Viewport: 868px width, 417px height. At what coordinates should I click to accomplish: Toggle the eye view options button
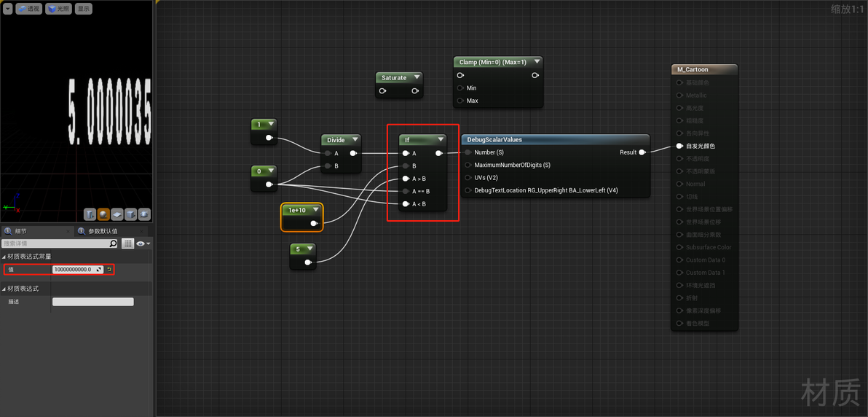coord(143,243)
